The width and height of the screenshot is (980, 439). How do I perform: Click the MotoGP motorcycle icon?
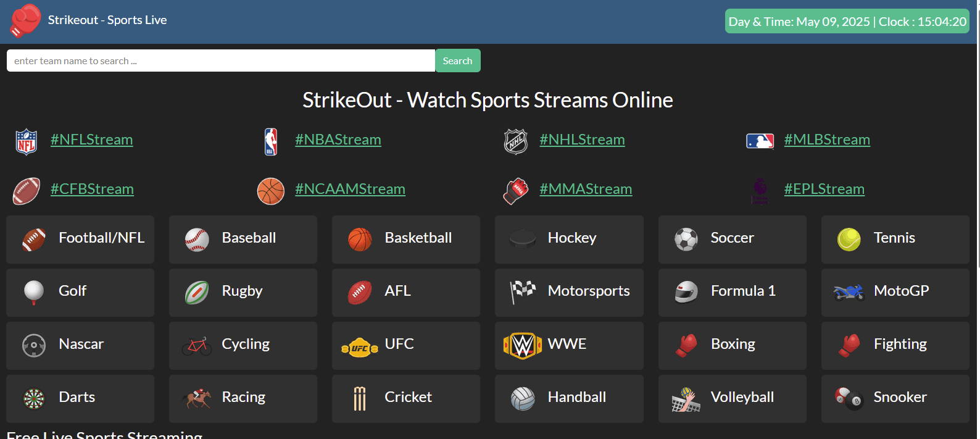click(x=849, y=292)
